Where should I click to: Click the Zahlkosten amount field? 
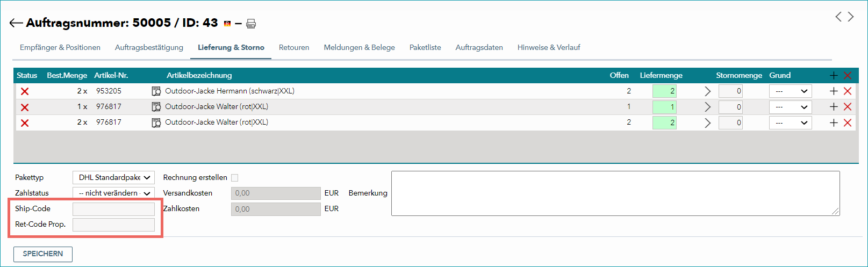276,209
